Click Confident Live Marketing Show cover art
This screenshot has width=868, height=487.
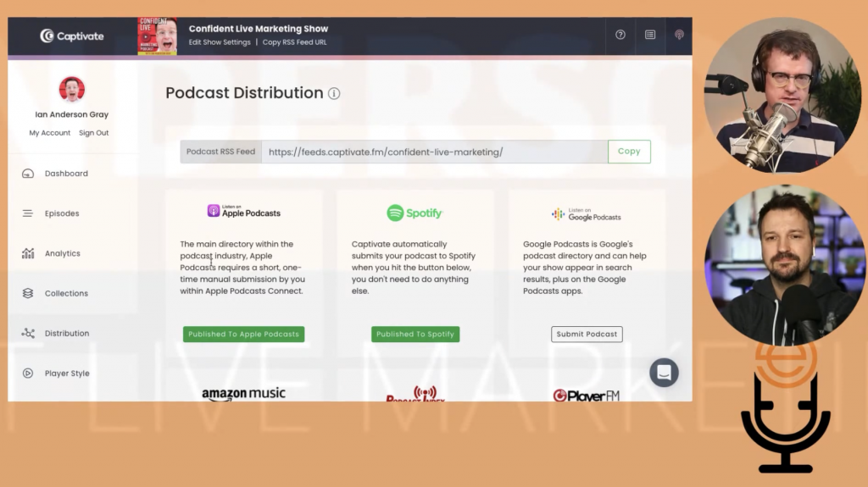[x=157, y=36]
